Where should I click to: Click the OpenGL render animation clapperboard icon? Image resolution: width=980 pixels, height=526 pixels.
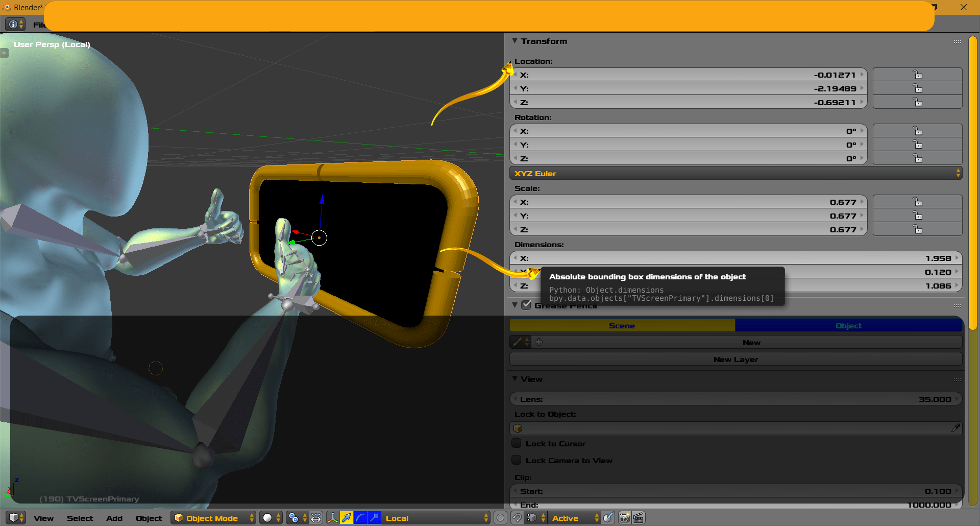639,518
